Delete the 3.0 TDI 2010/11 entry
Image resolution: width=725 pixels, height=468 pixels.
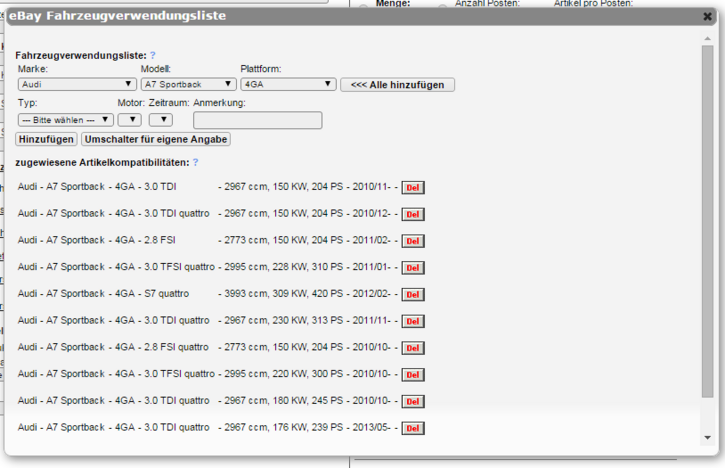(x=413, y=187)
